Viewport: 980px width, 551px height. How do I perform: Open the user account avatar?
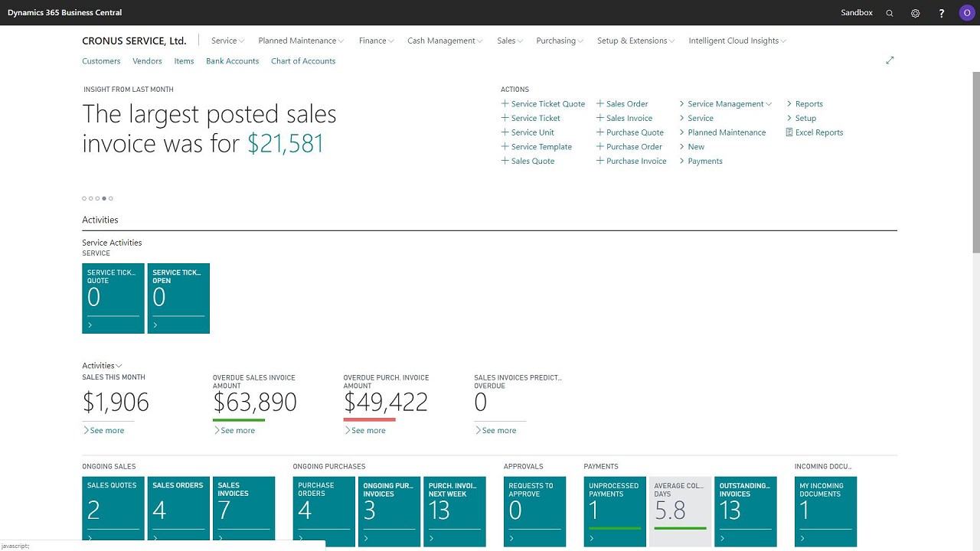coord(966,13)
